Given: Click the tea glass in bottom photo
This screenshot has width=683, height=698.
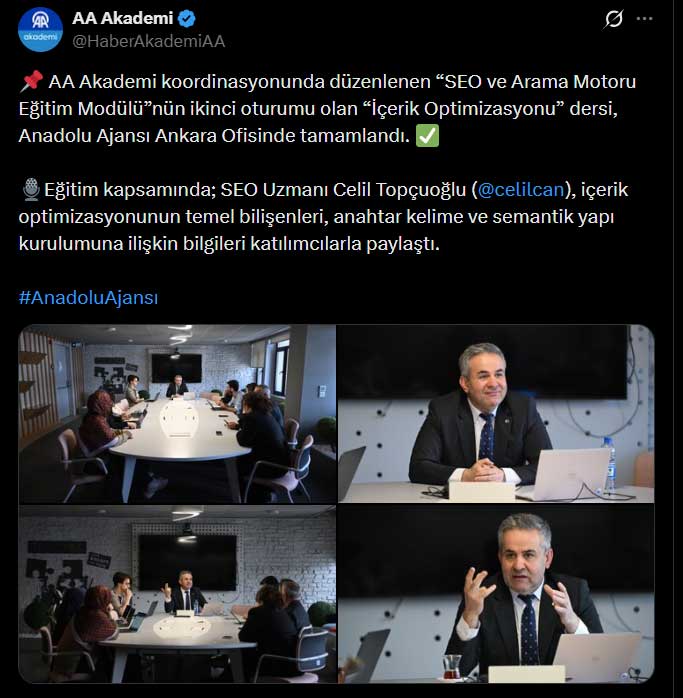Looking at the screenshot, I should (452, 666).
